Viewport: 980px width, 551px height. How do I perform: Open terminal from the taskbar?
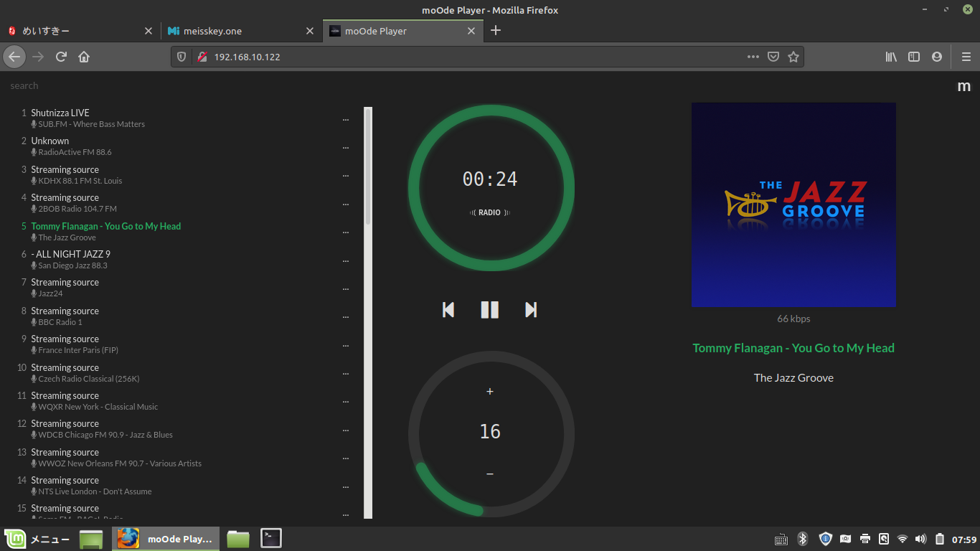pos(271,538)
